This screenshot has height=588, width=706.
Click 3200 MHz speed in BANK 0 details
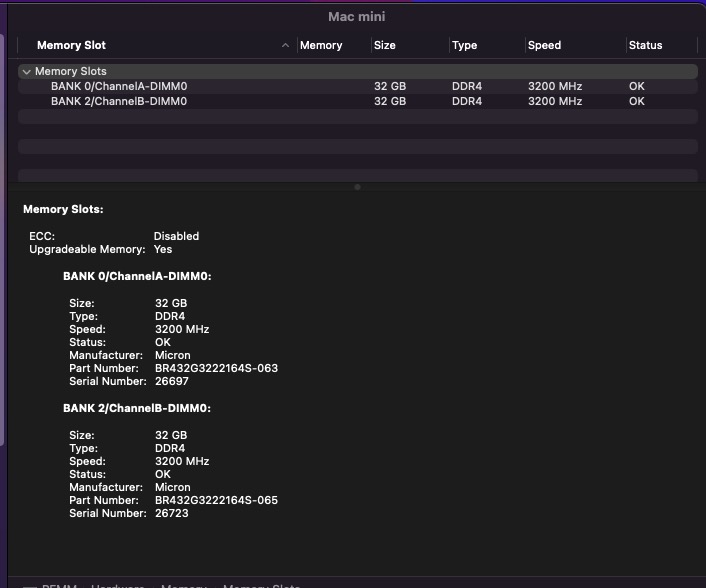pyautogui.click(x=182, y=330)
